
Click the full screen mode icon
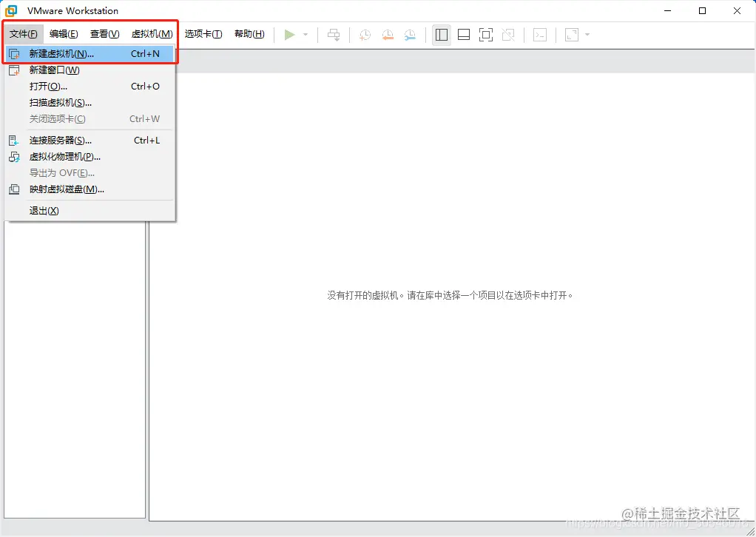click(486, 35)
